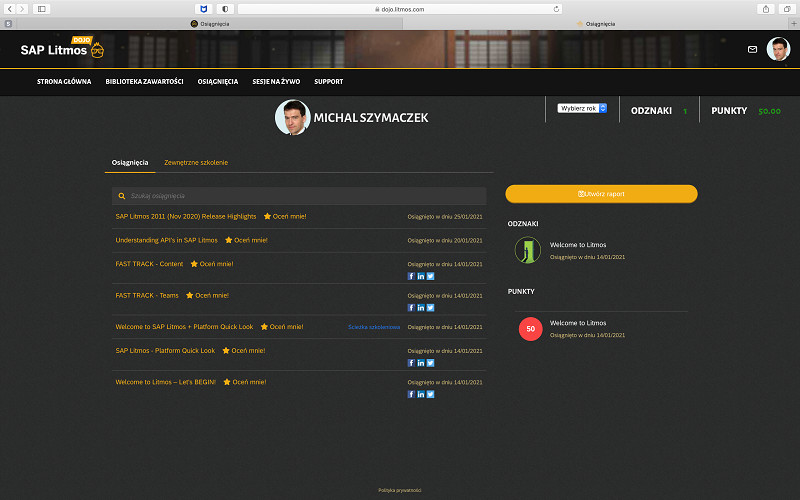Share Welcome to Litmos – Let's BEGIN! on Facebook
The height and width of the screenshot is (500, 800).
[411, 394]
